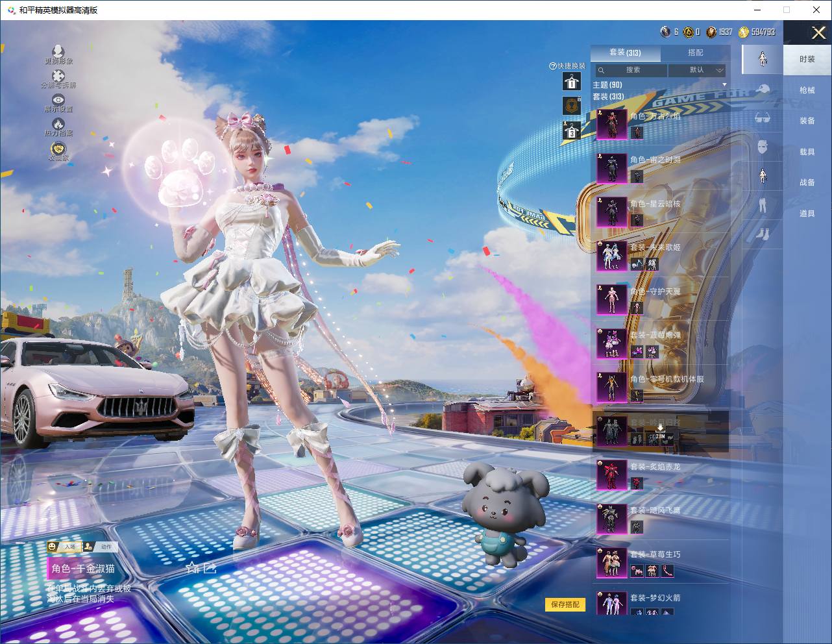Click the orange medal currency icon
The image size is (832, 644).
point(711,32)
